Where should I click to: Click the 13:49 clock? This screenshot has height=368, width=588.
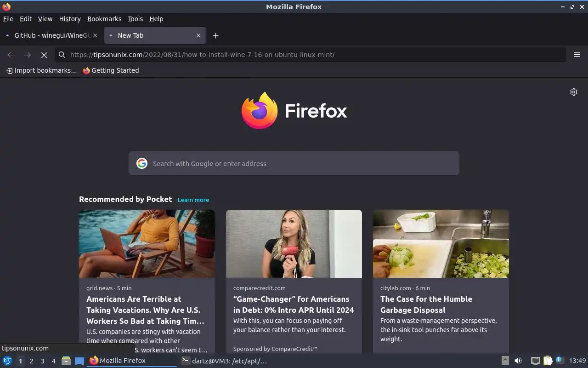[x=577, y=361]
